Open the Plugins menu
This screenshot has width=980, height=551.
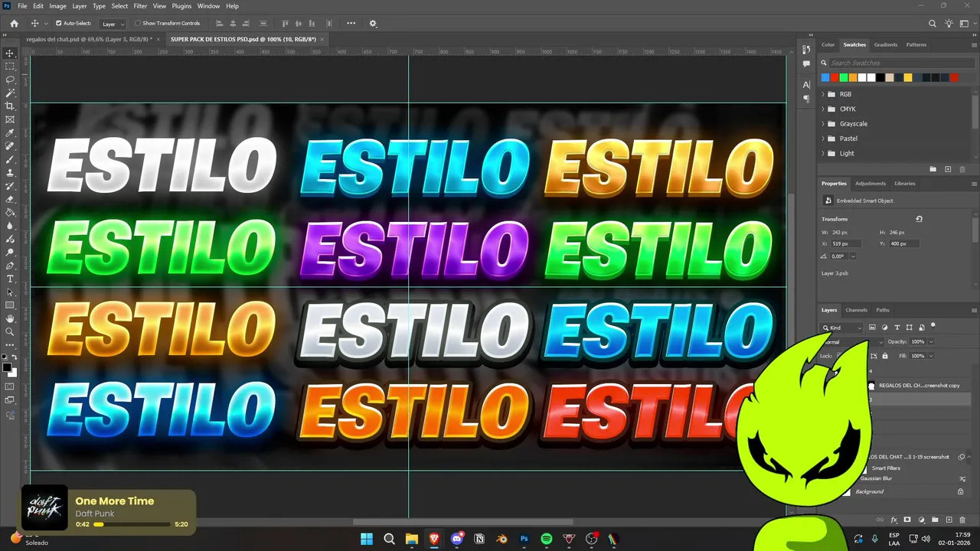point(181,6)
